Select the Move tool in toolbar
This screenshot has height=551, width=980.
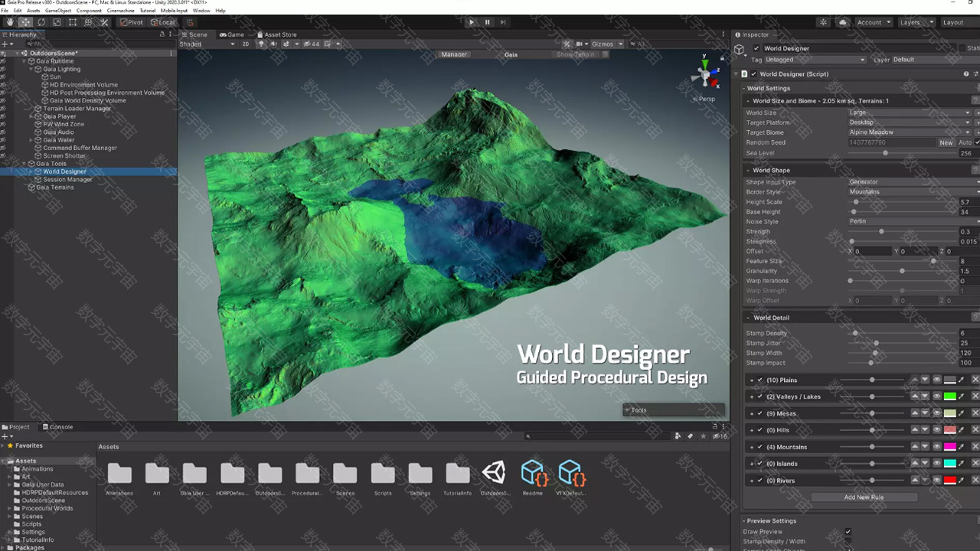pos(25,22)
